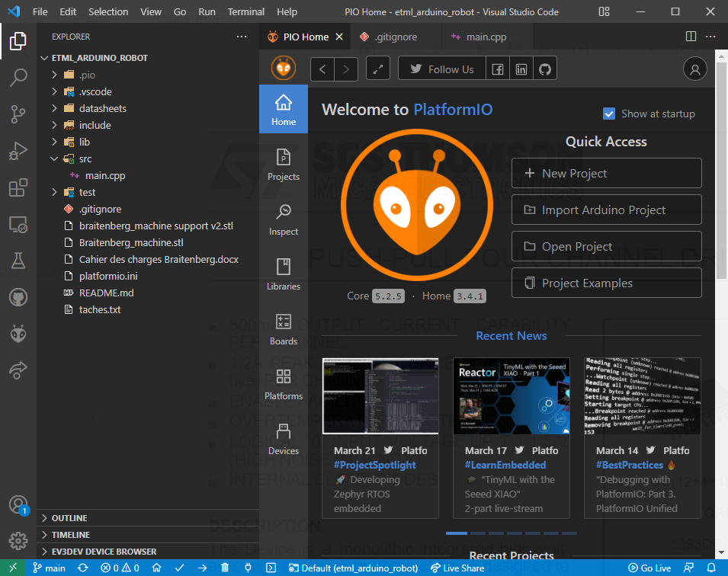The image size is (728, 576).
Task: Click PlatformIO Clean trash icon in status bar
Action: 225,568
